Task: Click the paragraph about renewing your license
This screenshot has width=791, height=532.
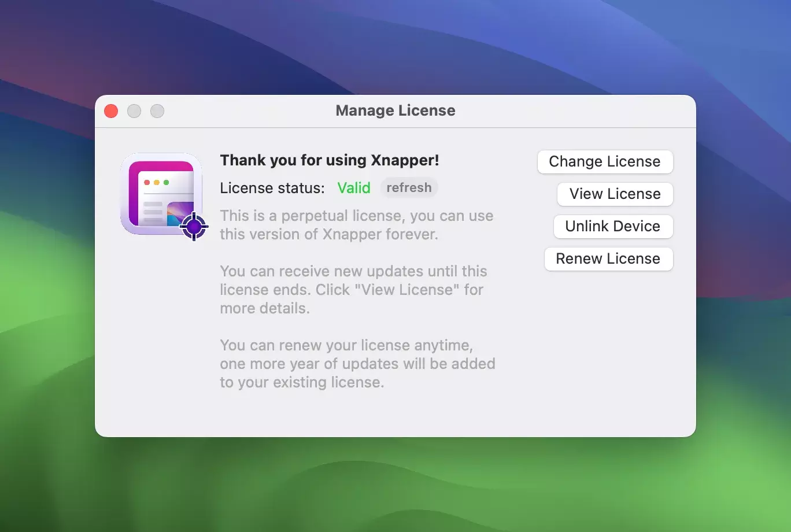Action: (357, 364)
